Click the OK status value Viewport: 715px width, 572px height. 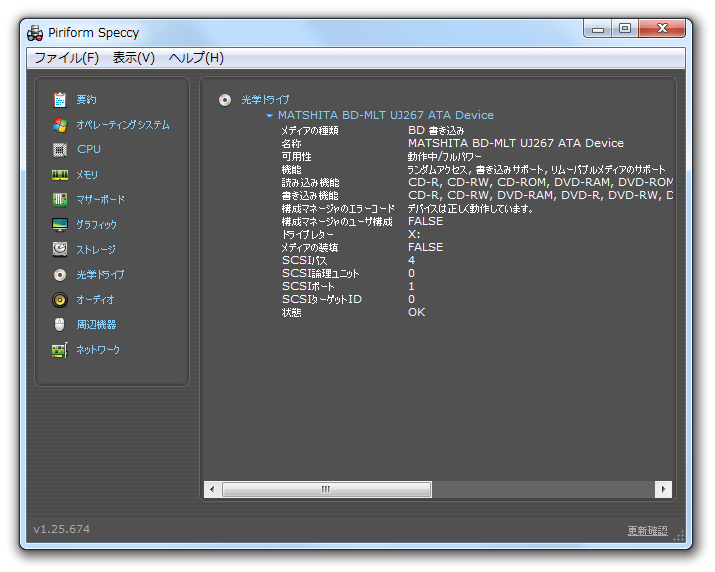coord(416,313)
